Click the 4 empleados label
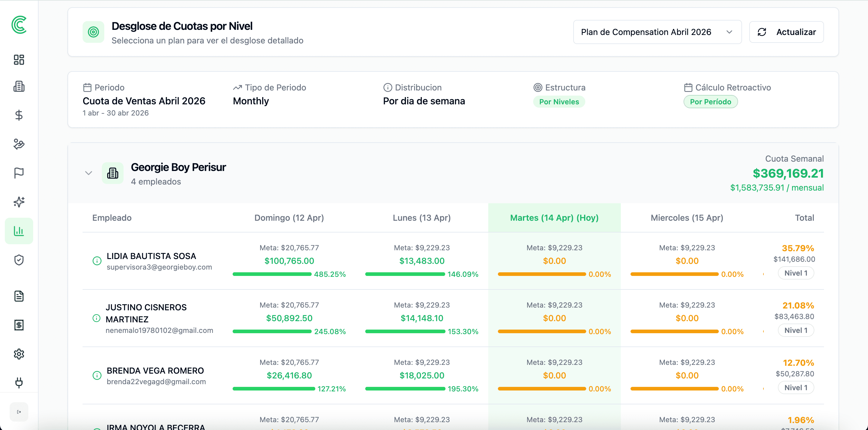This screenshot has width=868, height=430. (156, 182)
